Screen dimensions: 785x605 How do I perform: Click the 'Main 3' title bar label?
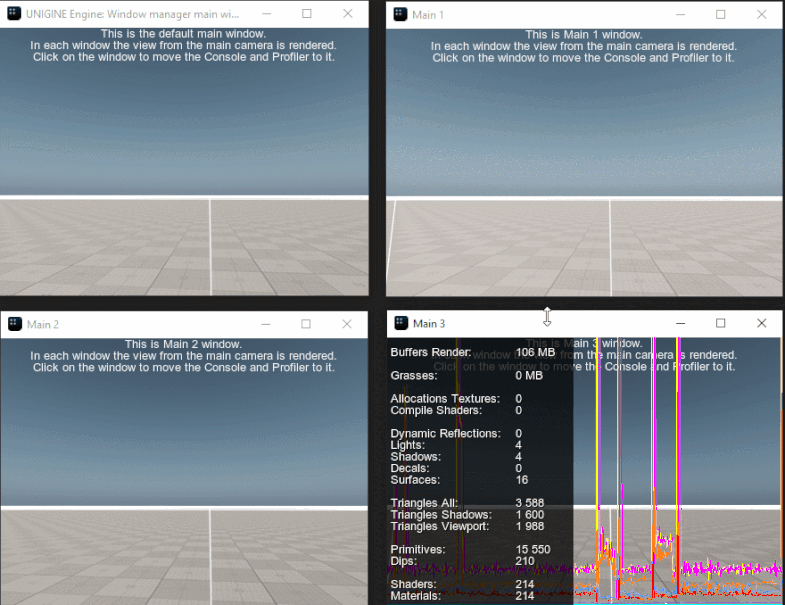coord(428,323)
